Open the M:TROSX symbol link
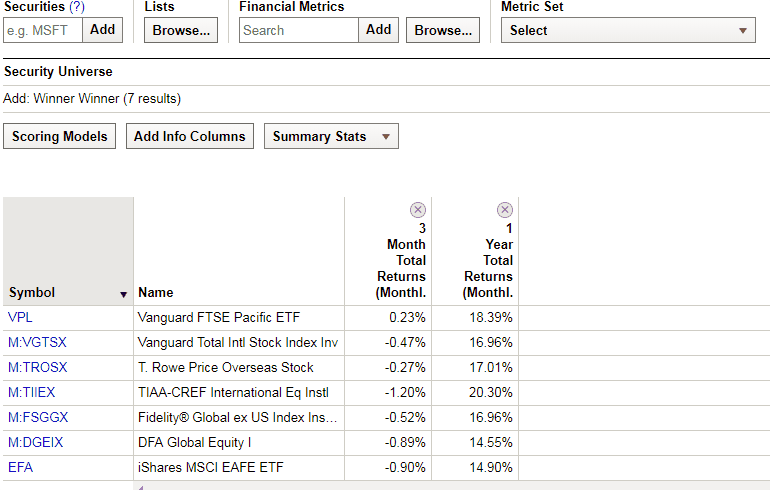 (37, 367)
